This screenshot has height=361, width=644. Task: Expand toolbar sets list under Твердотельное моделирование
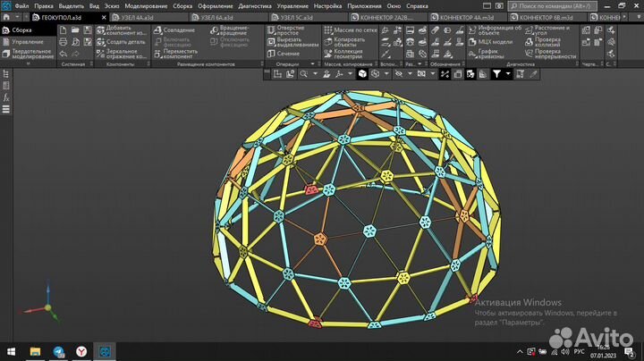point(28,64)
